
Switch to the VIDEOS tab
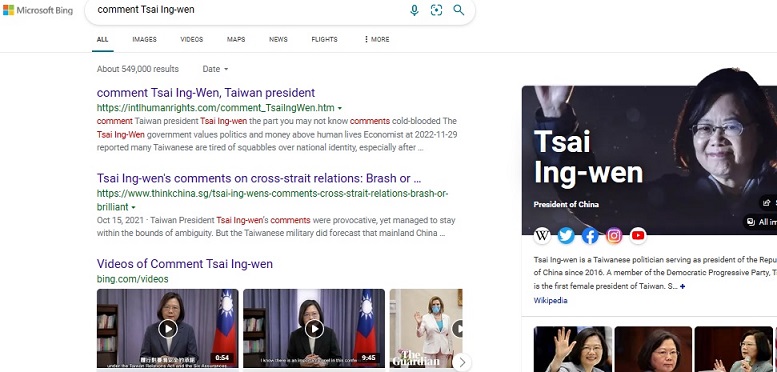tap(192, 40)
